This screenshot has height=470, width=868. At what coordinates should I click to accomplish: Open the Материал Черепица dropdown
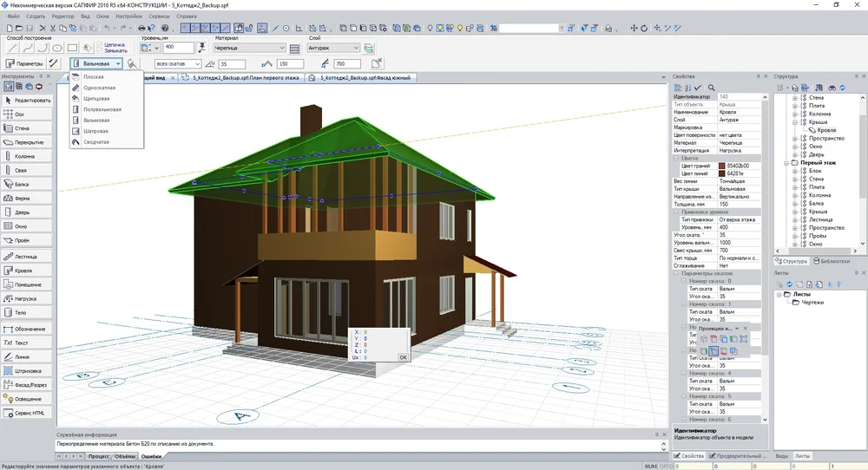coord(250,48)
